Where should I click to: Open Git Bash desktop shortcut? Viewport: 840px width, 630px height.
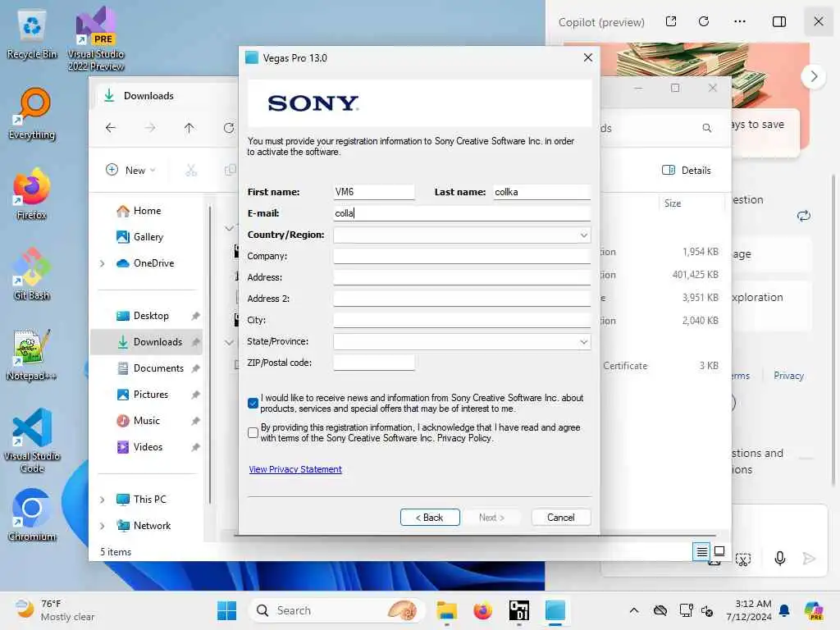[x=32, y=274]
